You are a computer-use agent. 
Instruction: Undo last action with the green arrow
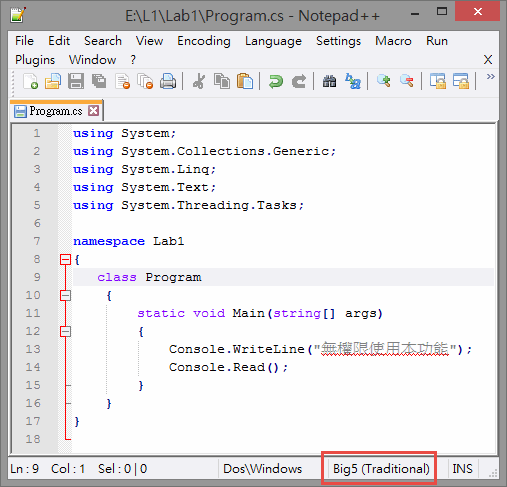pos(276,81)
